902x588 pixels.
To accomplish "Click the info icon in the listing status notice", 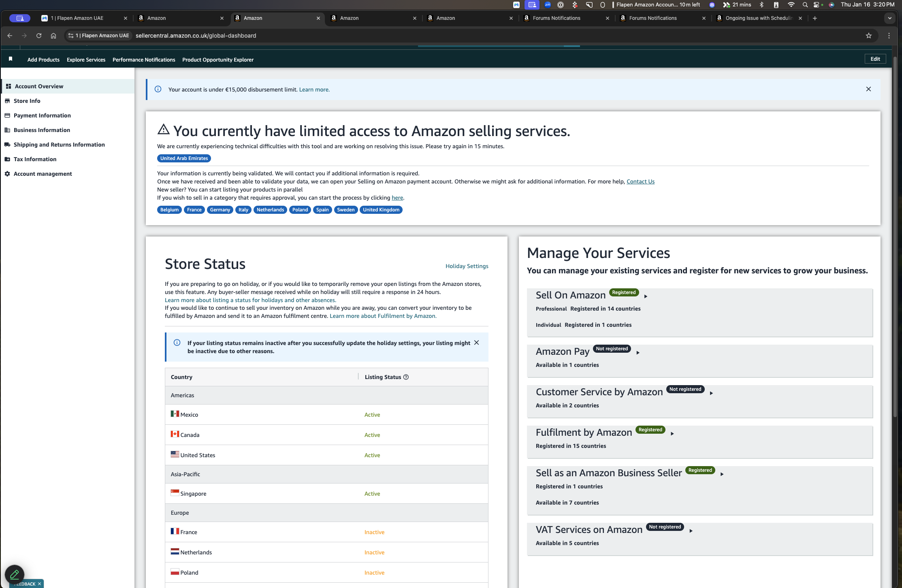I will click(177, 343).
